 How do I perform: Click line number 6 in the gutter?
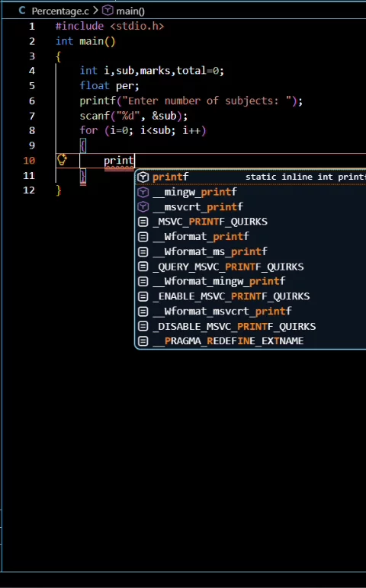[32, 101]
